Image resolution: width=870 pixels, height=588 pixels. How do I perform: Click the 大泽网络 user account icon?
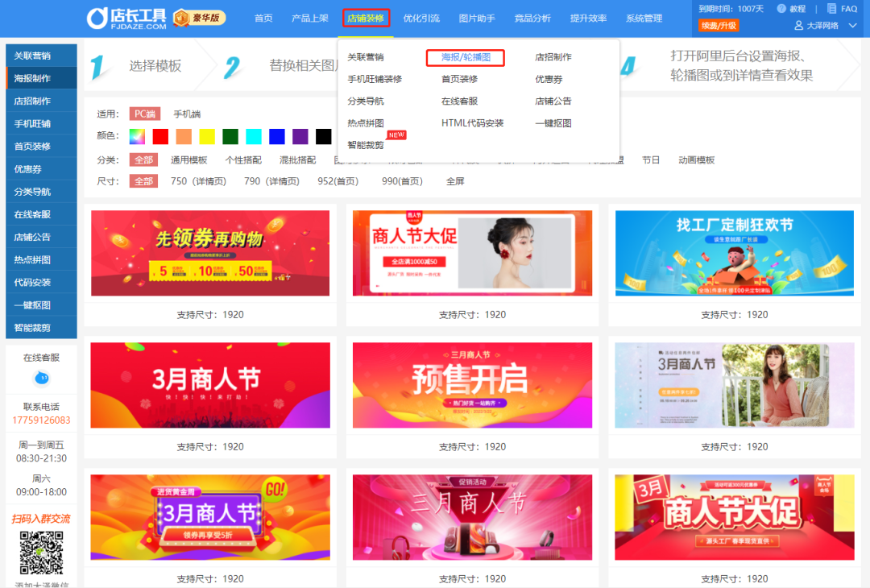pyautogui.click(x=799, y=26)
